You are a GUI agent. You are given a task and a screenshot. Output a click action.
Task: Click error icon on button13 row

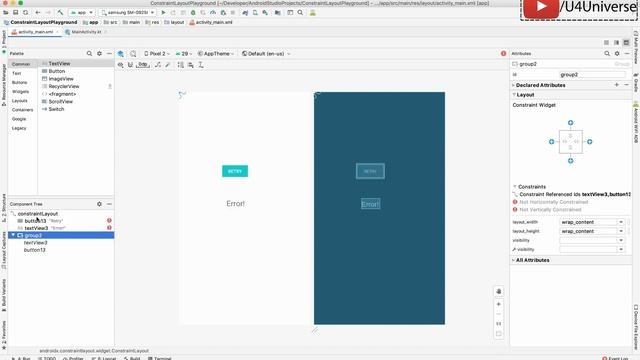109,220
